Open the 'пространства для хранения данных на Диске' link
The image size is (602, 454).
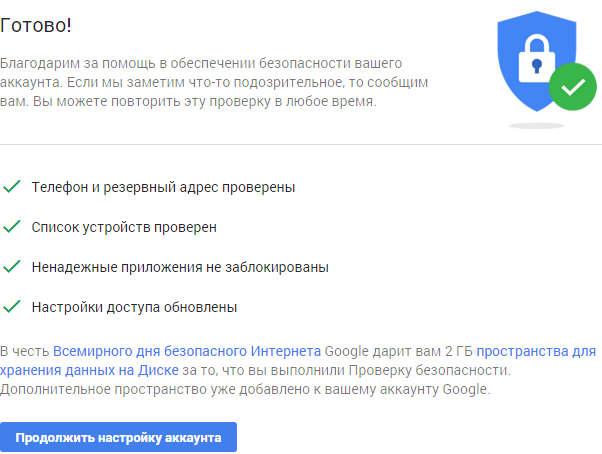tap(536, 352)
